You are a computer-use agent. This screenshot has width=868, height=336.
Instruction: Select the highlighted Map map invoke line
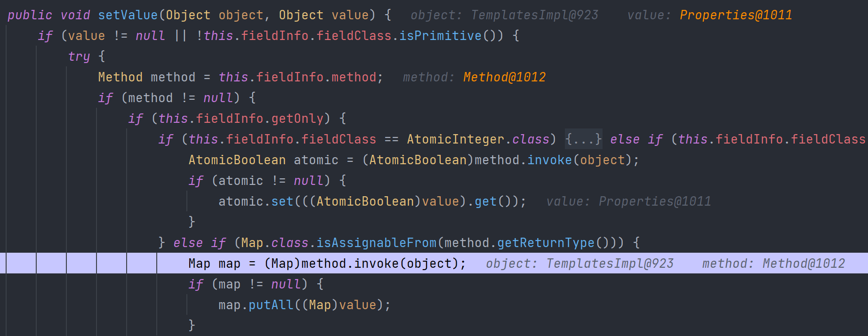click(x=434, y=264)
